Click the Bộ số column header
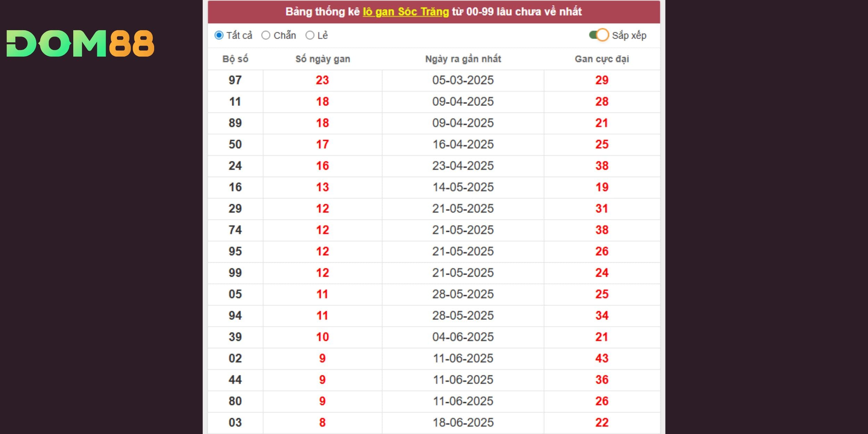Image resolution: width=868 pixels, height=434 pixels. [235, 59]
